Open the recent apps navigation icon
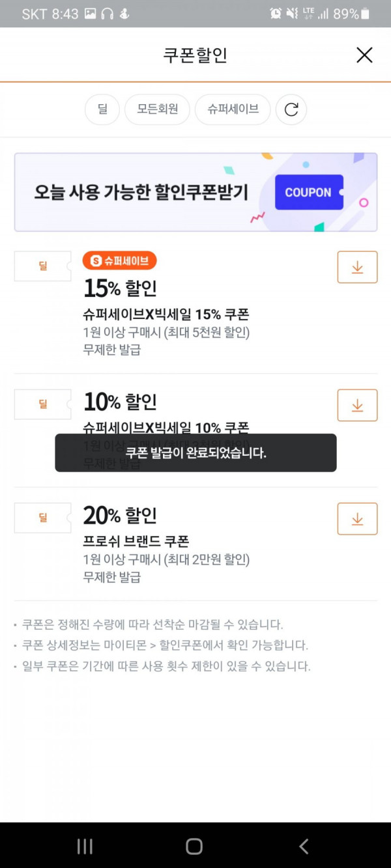 85,846
